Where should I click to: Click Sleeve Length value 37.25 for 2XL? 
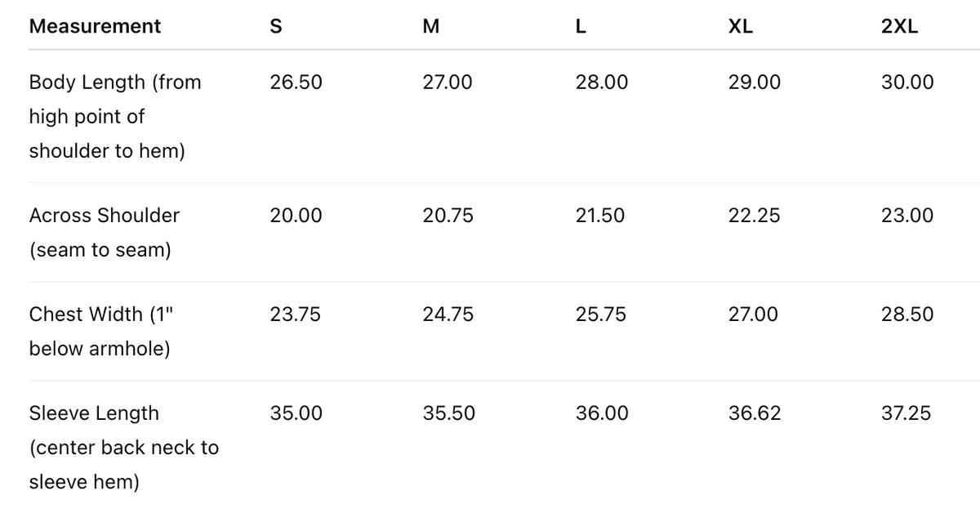(x=906, y=413)
